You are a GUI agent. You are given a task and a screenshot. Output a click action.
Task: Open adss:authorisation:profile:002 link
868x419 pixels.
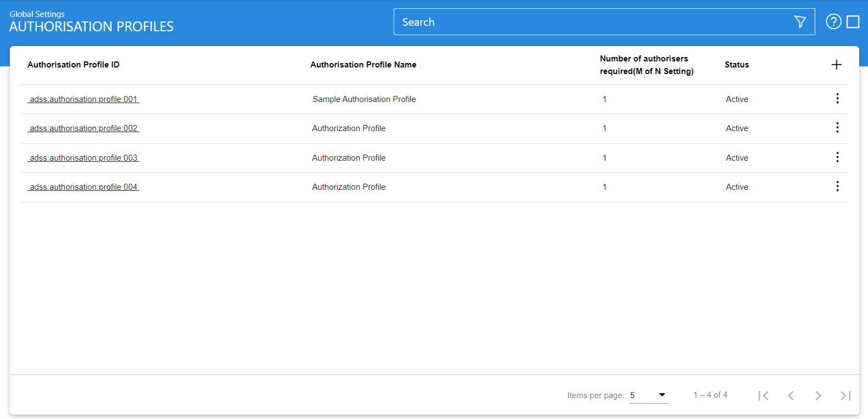click(x=83, y=128)
